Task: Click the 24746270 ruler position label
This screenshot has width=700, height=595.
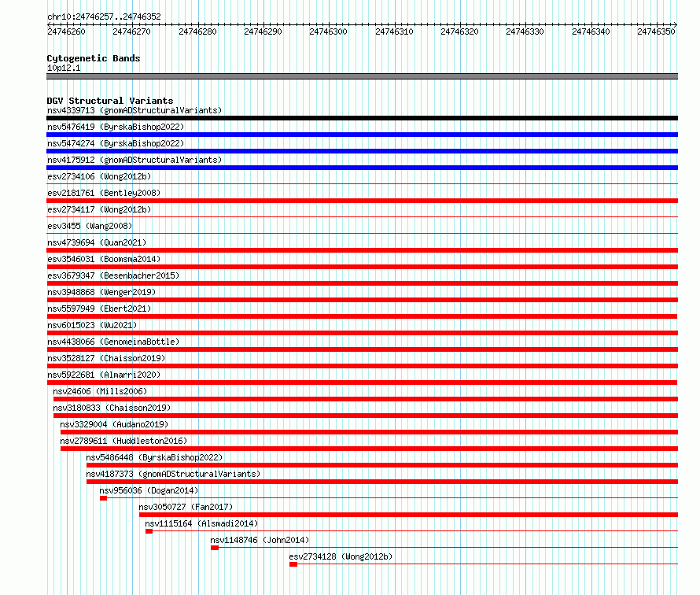Action: (x=131, y=31)
